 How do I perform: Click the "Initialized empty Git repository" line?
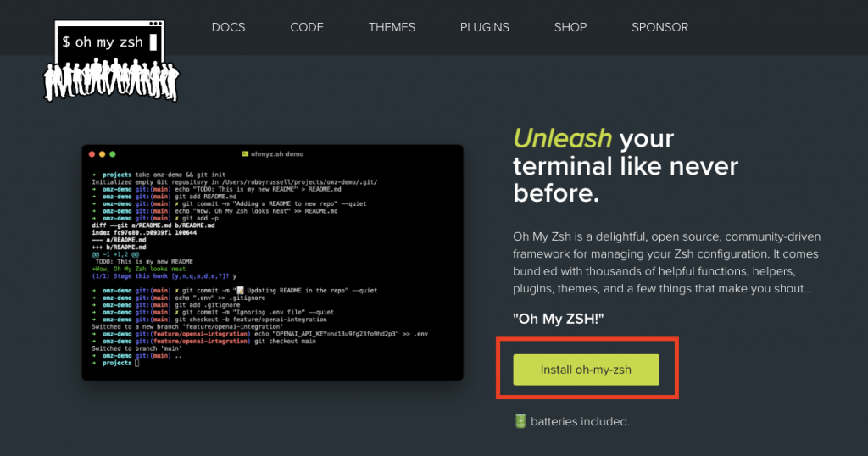click(235, 182)
